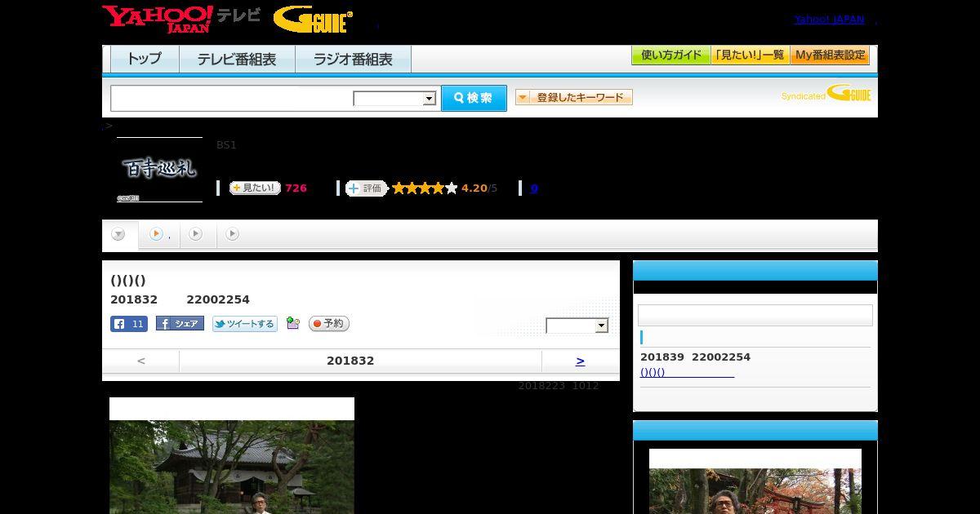This screenshot has width=980, height=514.
Task: Click the star rating display
Action: (x=425, y=188)
